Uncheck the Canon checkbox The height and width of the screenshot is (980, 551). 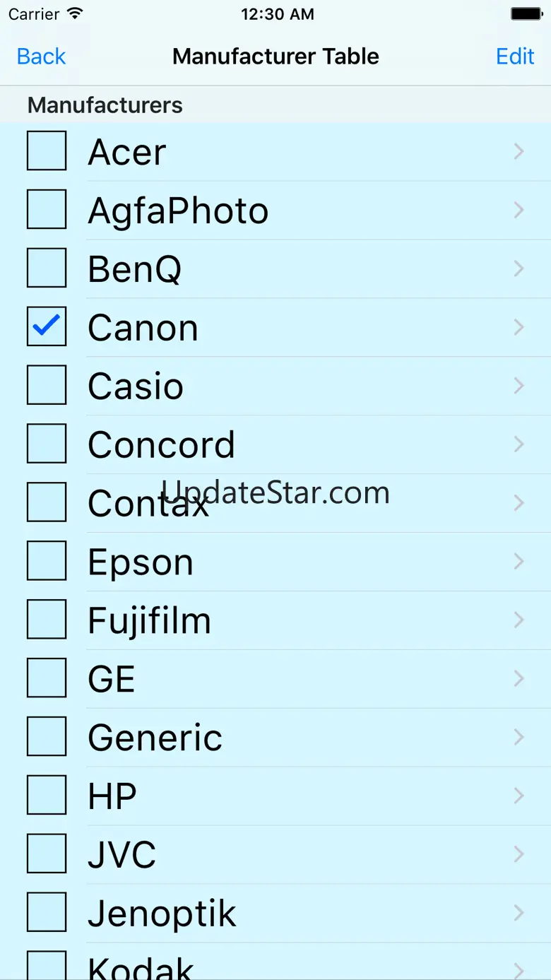coord(47,326)
